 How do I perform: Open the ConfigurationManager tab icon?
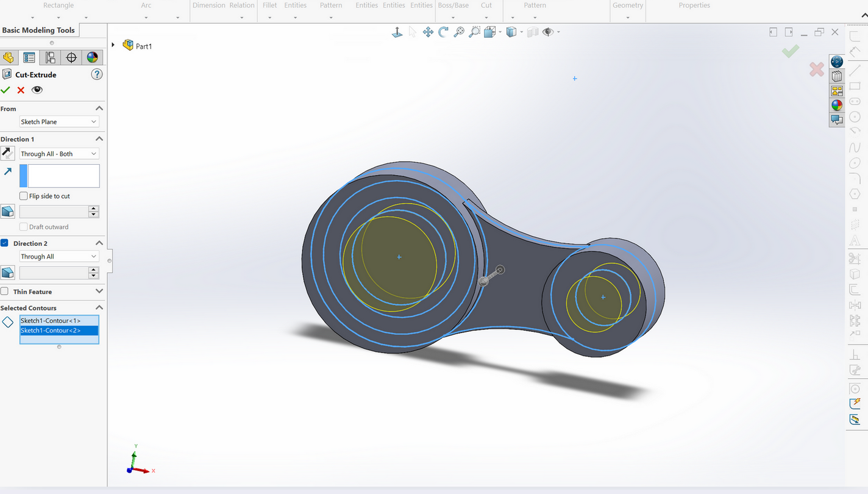[x=50, y=57]
